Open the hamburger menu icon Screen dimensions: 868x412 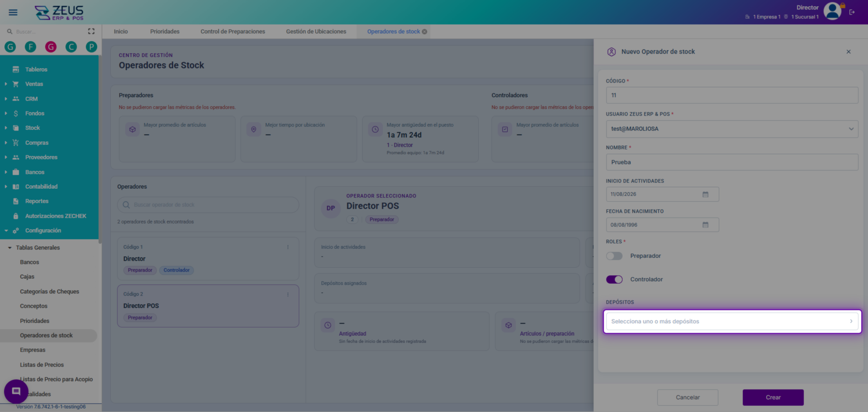pos(13,12)
